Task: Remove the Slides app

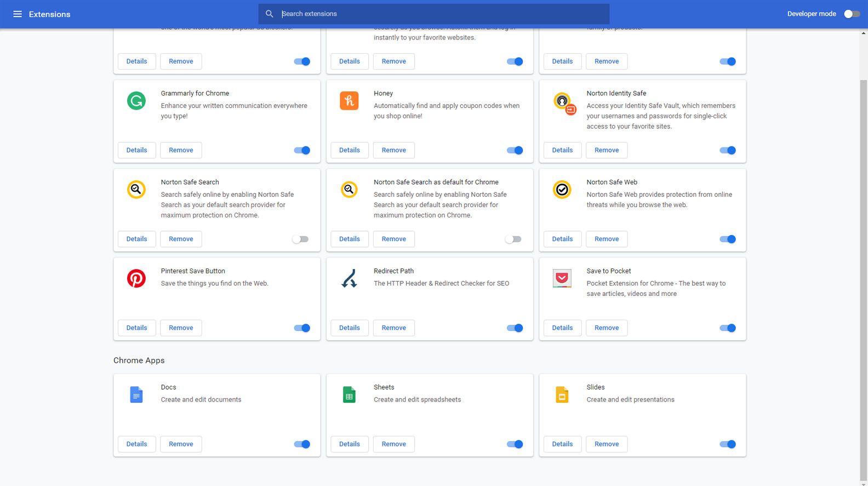Action: 607,444
